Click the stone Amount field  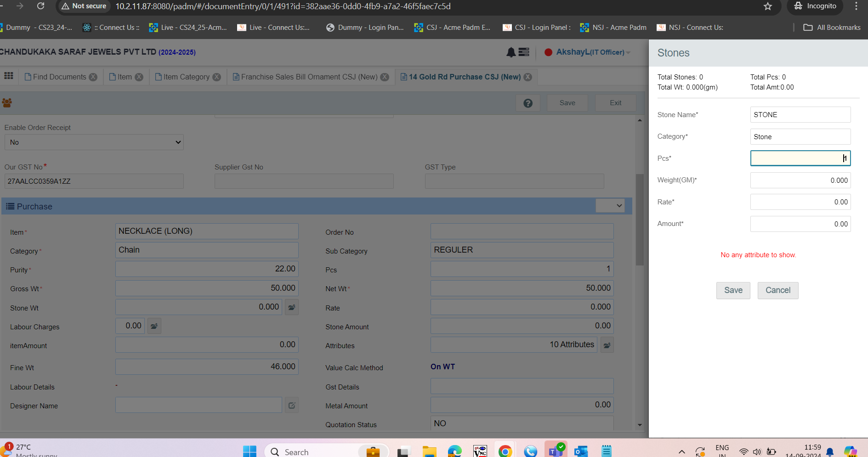[800, 224]
